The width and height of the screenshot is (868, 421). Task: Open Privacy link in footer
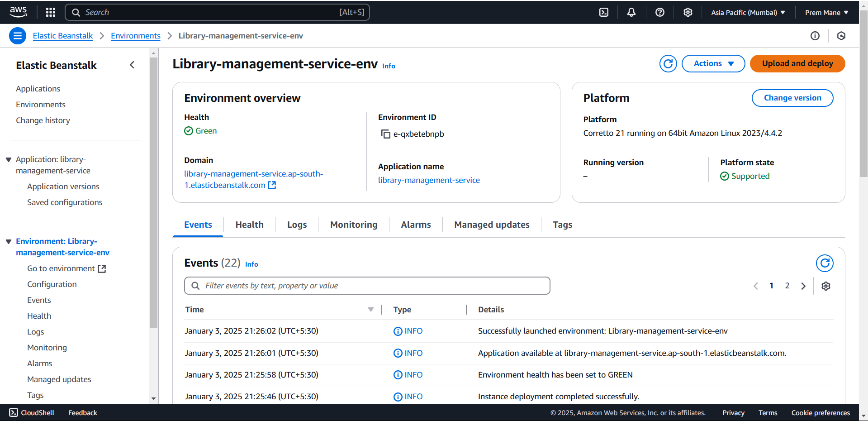(733, 413)
